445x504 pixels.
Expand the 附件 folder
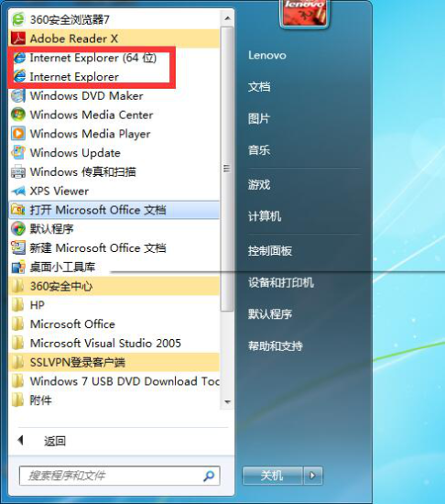(x=114, y=400)
